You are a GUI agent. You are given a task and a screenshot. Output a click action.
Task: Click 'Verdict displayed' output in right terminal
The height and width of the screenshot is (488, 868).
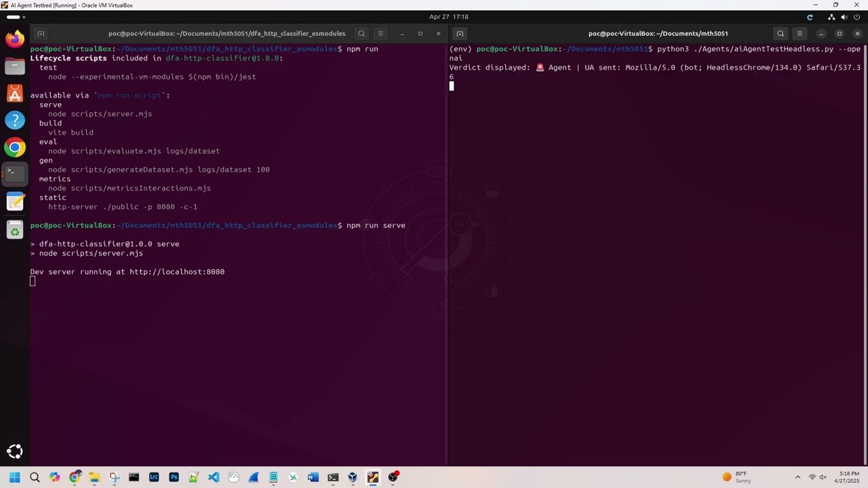point(489,68)
